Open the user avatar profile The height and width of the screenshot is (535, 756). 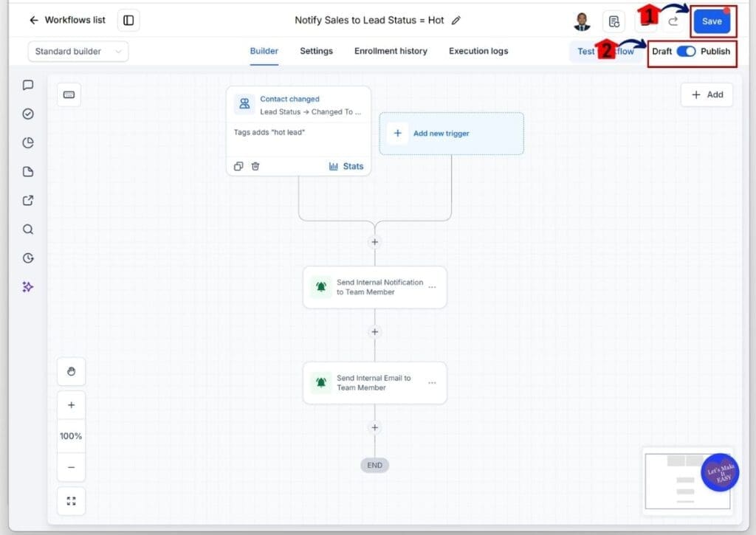(x=583, y=21)
